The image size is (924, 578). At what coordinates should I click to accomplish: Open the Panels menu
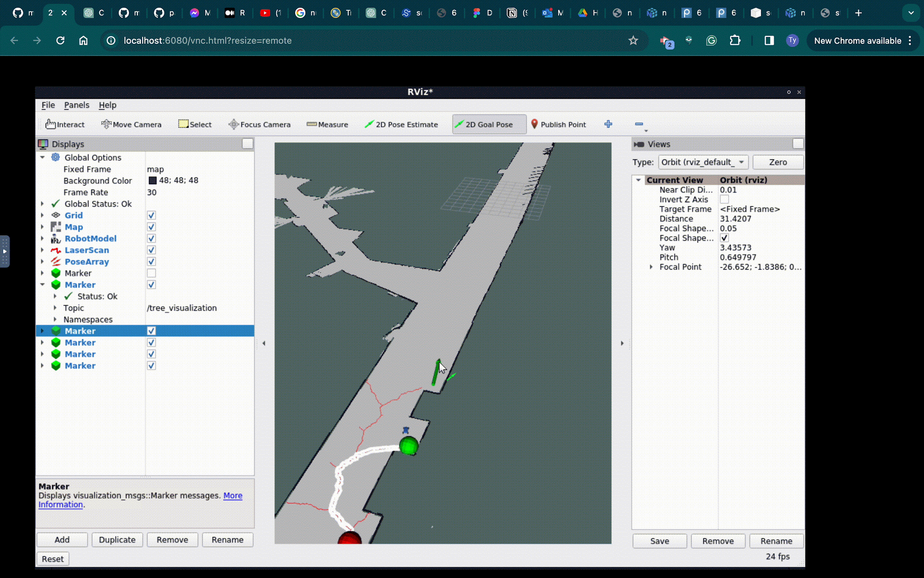(77, 105)
